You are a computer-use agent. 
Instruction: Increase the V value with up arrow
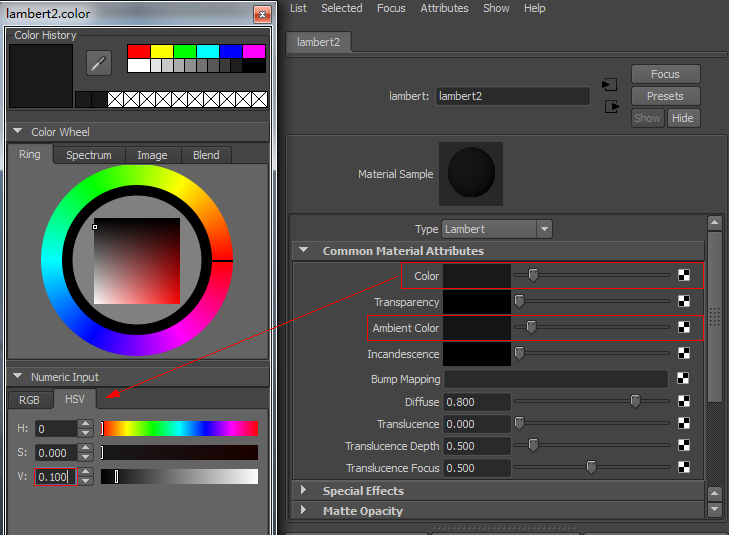click(86, 472)
